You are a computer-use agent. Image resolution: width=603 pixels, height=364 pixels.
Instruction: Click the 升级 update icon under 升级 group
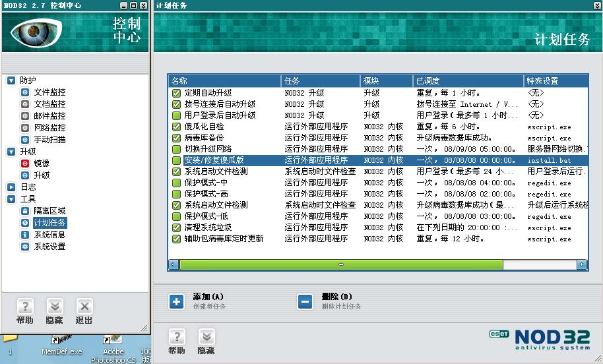tap(25, 175)
